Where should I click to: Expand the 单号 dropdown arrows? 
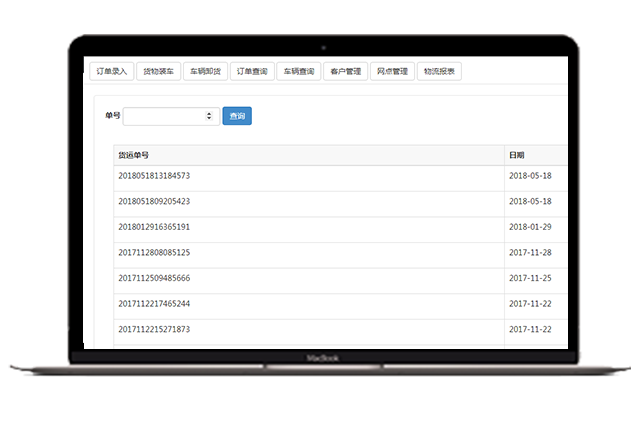point(209,116)
